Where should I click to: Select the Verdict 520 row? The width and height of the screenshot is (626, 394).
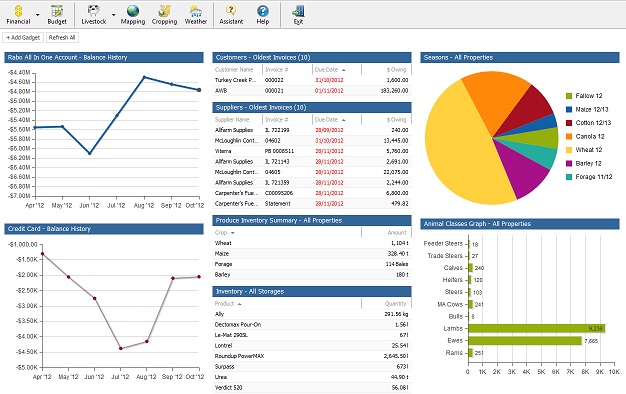[312, 387]
